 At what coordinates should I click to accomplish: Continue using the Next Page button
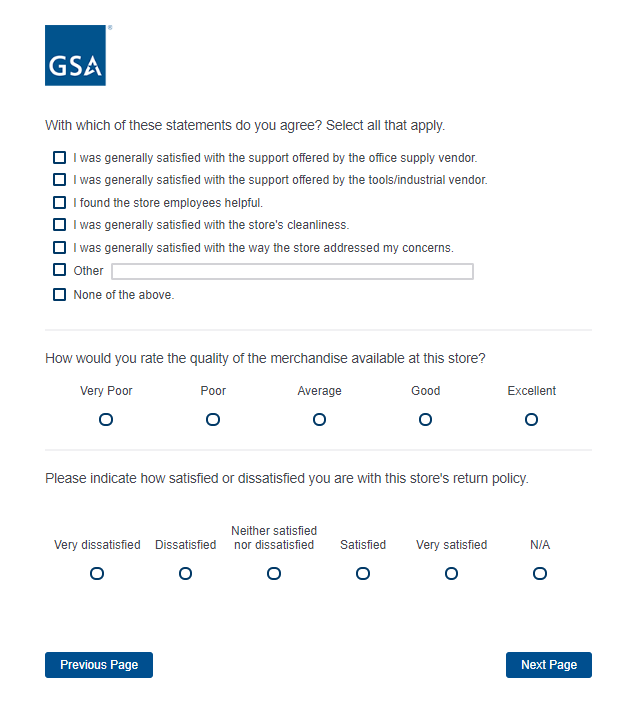(549, 665)
